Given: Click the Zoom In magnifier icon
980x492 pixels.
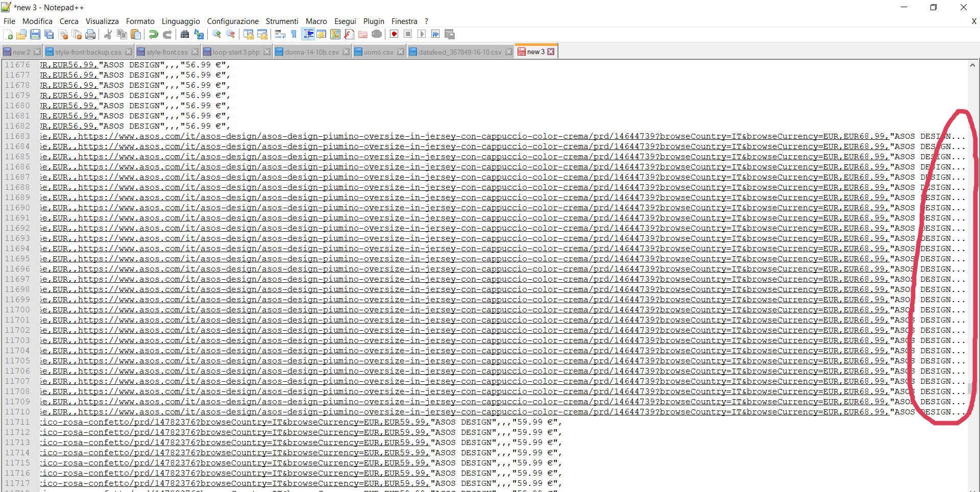Looking at the screenshot, I should [x=216, y=34].
